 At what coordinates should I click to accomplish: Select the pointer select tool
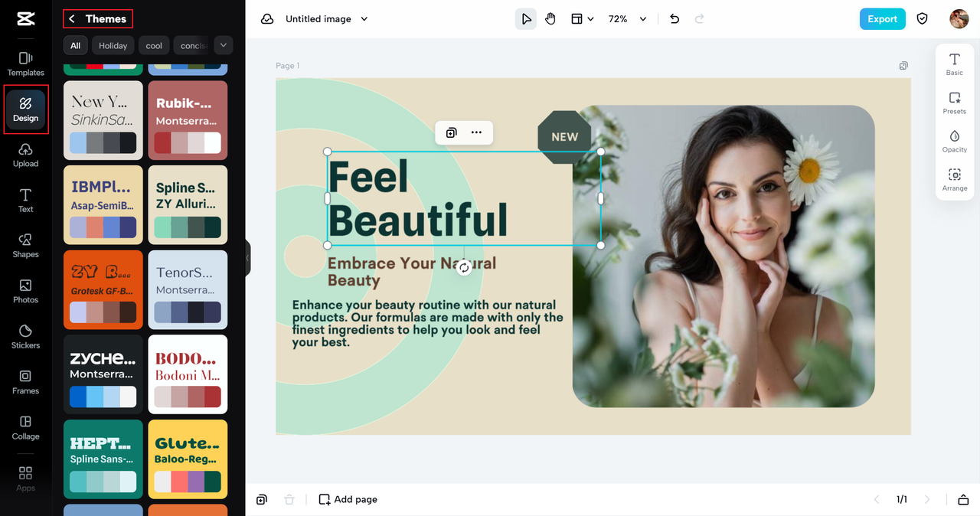click(x=526, y=19)
